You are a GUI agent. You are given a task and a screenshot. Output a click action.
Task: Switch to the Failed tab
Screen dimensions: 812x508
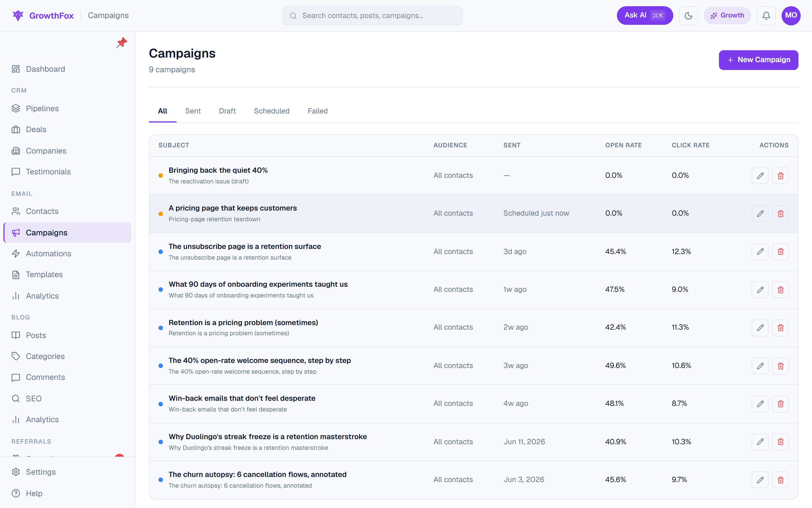[317, 111]
